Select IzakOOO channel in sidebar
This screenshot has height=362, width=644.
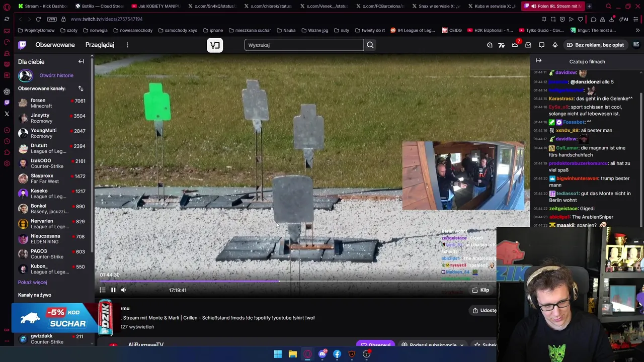[x=52, y=163]
